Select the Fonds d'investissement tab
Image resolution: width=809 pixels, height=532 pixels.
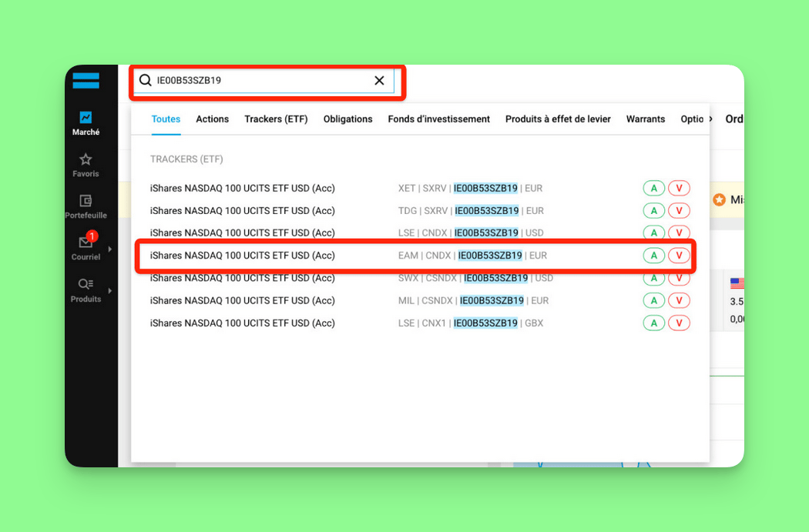(x=438, y=119)
